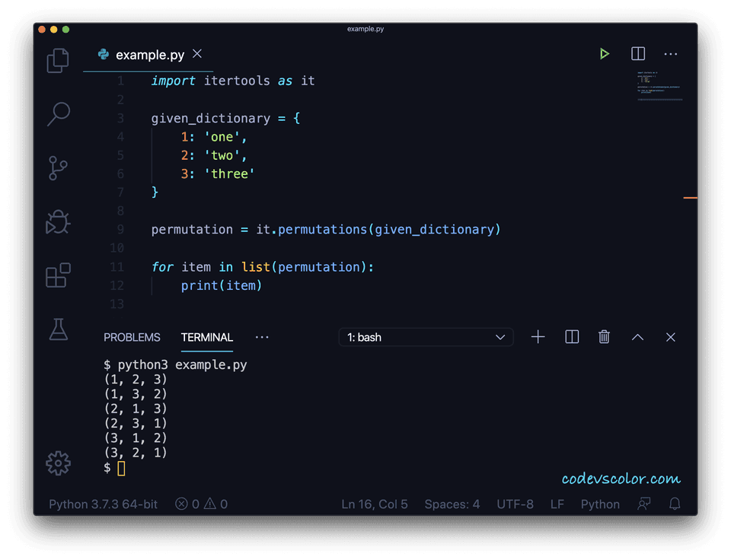
Task: Maximize panel with the up chevron
Action: [637, 337]
